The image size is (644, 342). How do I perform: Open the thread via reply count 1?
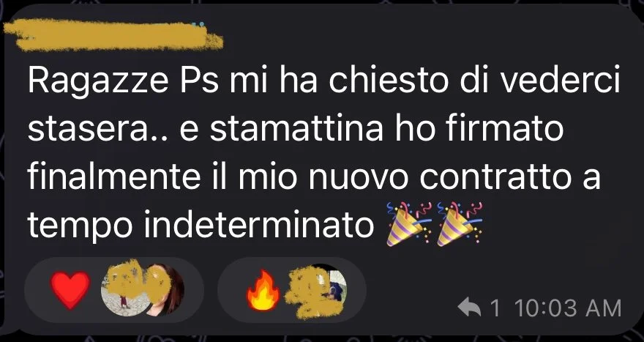tap(495, 308)
